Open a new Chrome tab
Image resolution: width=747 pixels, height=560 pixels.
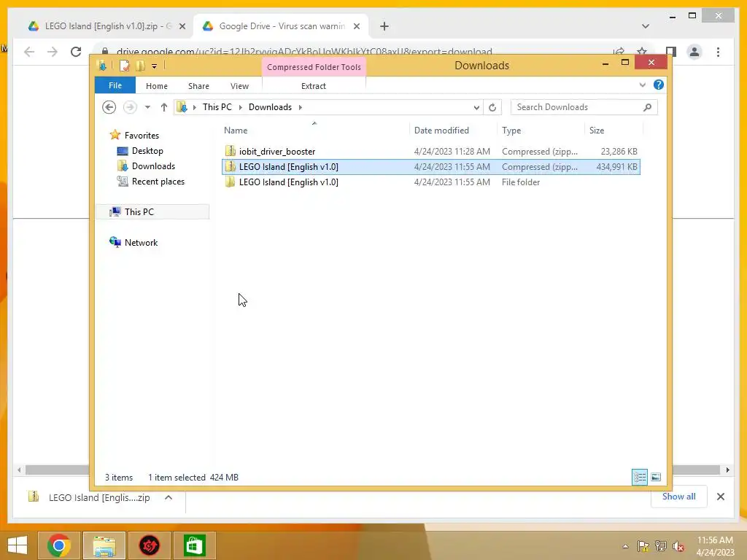pos(384,26)
